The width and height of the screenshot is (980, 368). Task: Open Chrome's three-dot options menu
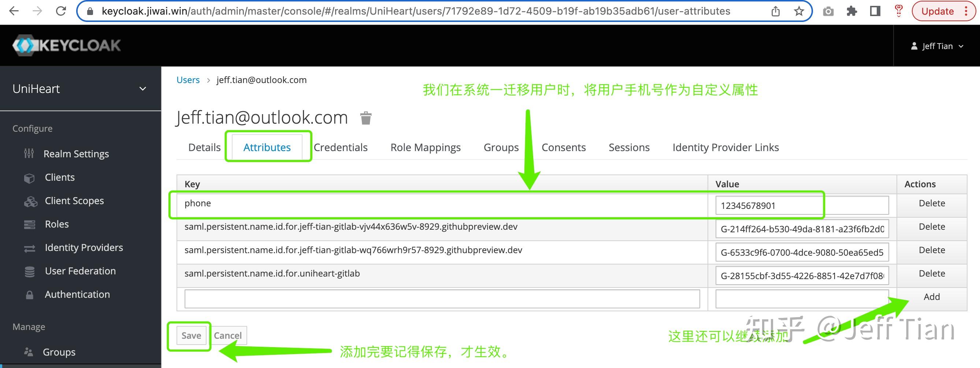[969, 11]
